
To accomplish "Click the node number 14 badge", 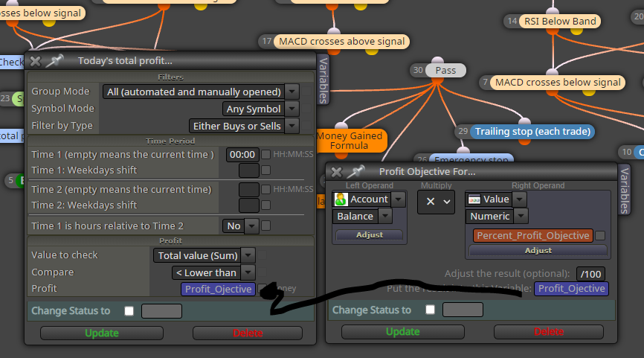I will pos(512,22).
